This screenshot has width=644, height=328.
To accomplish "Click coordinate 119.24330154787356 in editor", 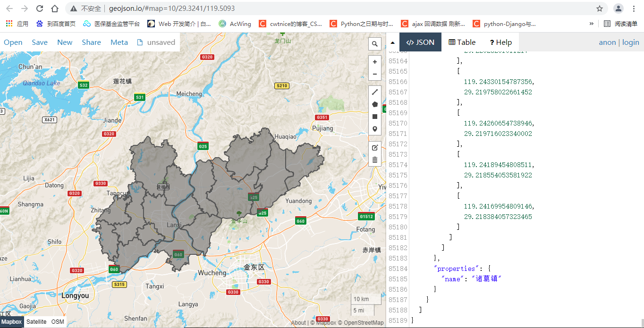I will pos(499,82).
